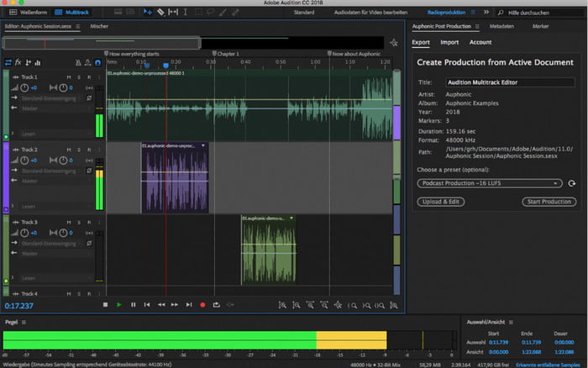The image size is (588, 368).
Task: Click Zoom Out Full icon
Action: (338, 305)
